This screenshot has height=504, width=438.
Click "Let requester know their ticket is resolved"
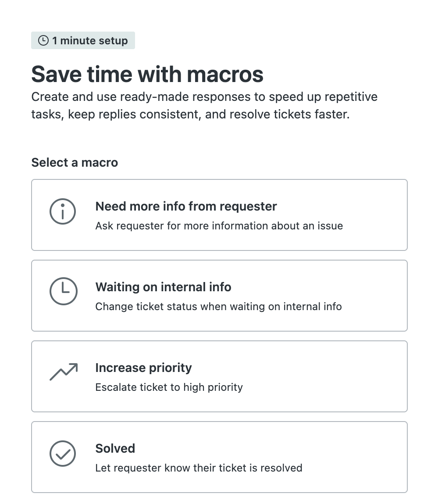199,468
